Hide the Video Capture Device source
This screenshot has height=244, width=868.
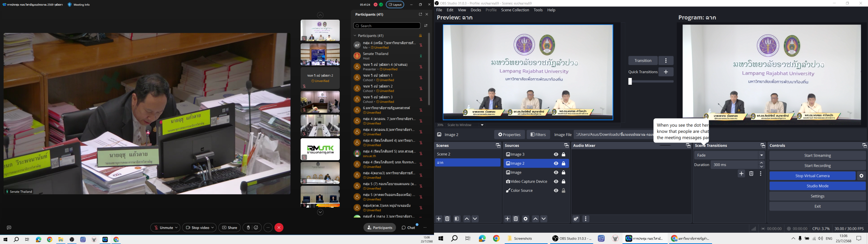click(556, 182)
